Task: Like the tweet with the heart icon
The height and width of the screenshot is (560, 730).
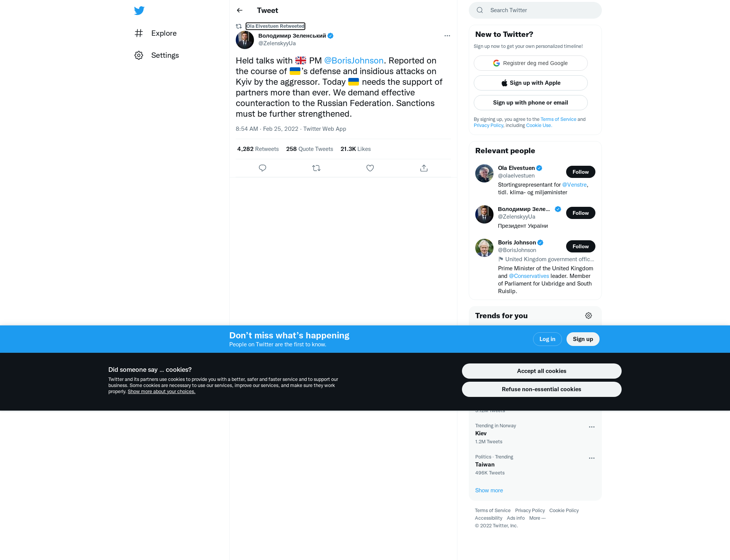Action: point(370,168)
